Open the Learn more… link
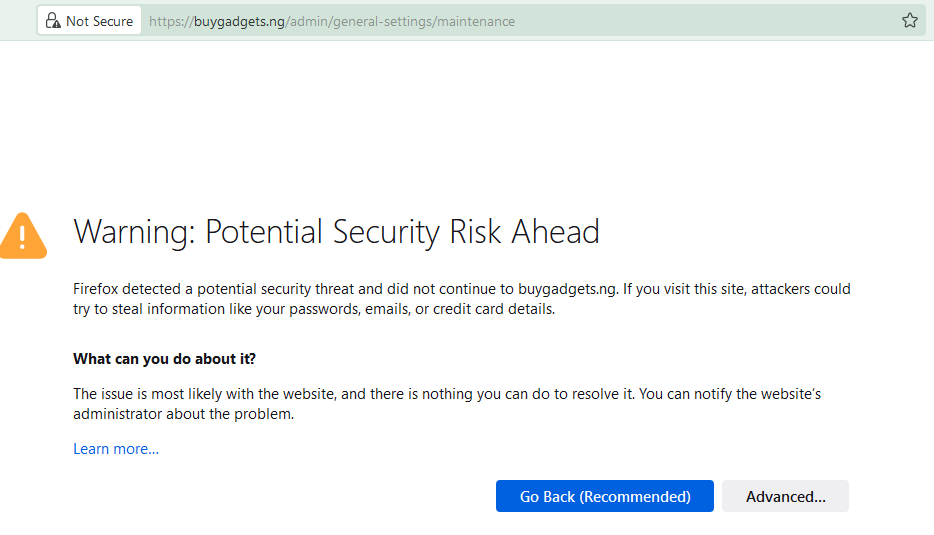Image resolution: width=934 pixels, height=535 pixels. [116, 449]
